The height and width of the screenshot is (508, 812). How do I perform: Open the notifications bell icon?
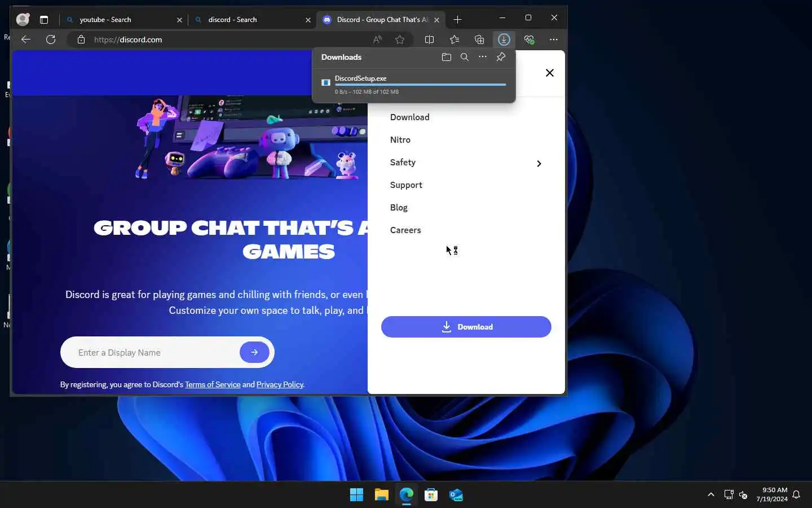click(x=796, y=495)
